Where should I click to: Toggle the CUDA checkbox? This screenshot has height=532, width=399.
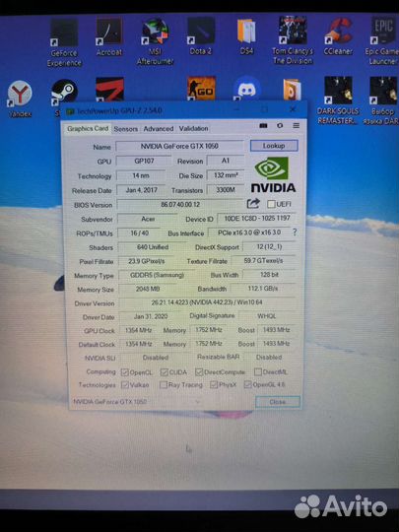165,372
